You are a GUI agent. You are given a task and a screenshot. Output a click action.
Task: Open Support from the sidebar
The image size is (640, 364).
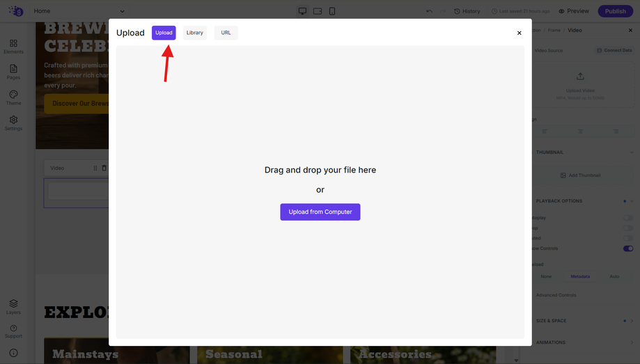click(x=13, y=331)
